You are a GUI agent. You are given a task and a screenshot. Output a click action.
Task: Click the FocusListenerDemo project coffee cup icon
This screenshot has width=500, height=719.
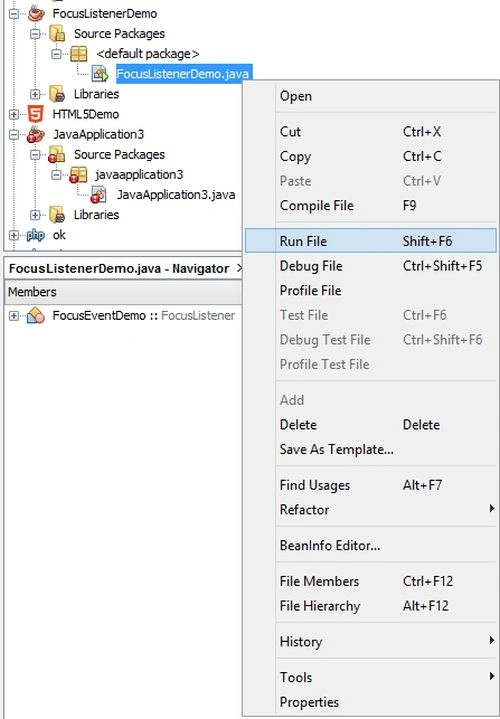click(x=36, y=13)
